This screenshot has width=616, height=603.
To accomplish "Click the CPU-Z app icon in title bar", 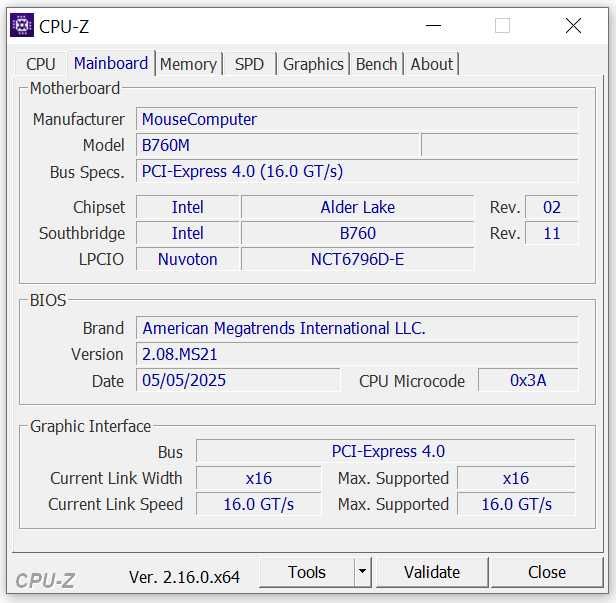I will click(22, 25).
